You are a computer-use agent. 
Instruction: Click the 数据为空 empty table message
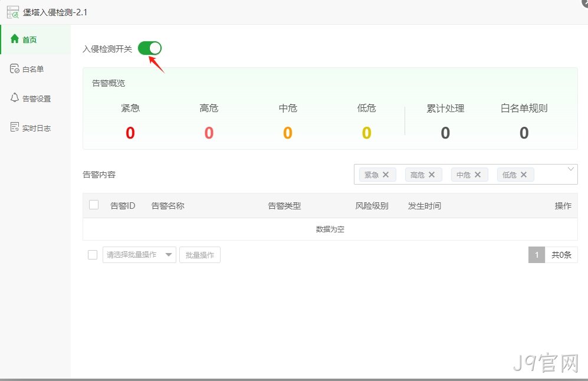[x=330, y=229]
